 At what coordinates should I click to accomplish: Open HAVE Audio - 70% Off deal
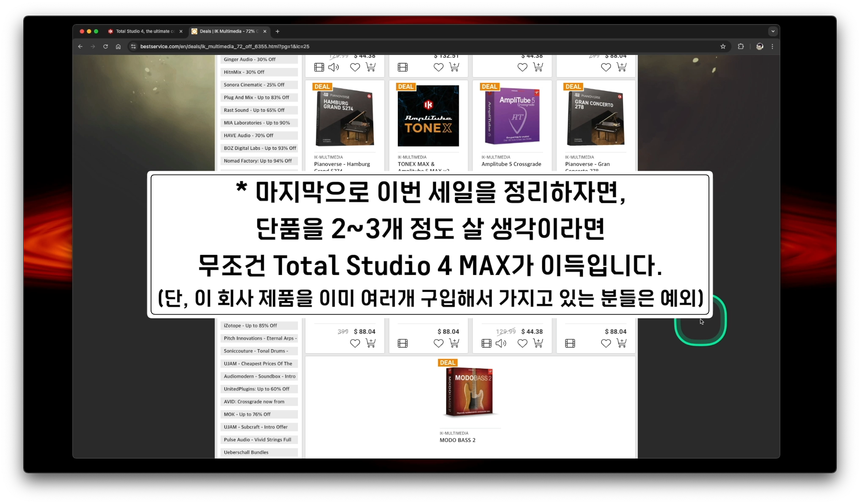(x=259, y=136)
